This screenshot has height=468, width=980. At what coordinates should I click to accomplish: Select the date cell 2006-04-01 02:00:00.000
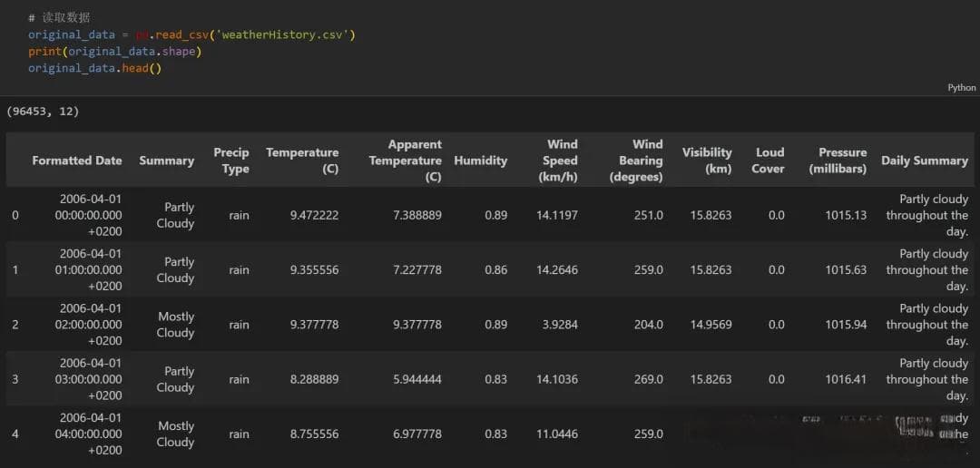point(91,325)
